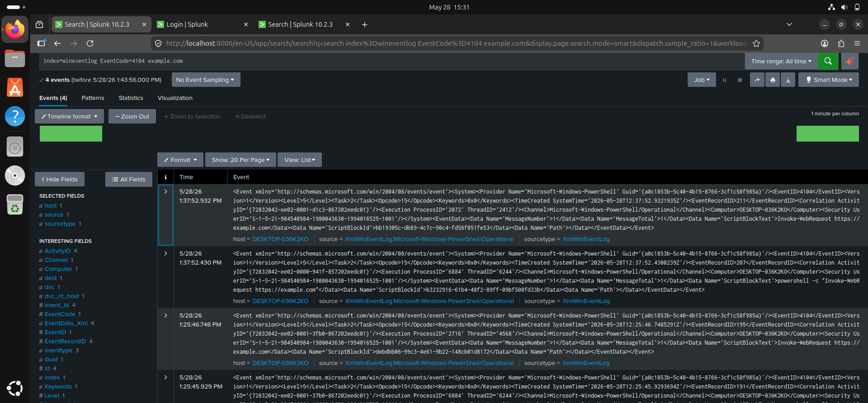Open the Splunk AI assistant sparkle icon

[849, 61]
